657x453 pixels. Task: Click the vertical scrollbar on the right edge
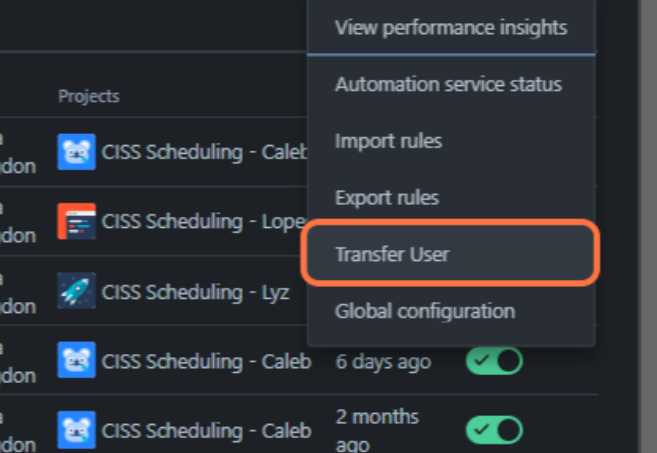[648, 226]
